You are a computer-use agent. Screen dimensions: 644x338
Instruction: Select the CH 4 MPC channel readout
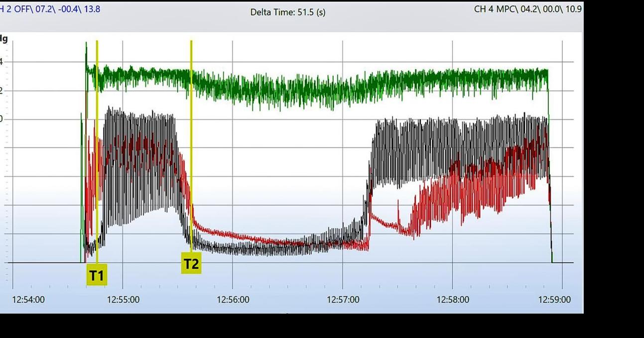(527, 9)
